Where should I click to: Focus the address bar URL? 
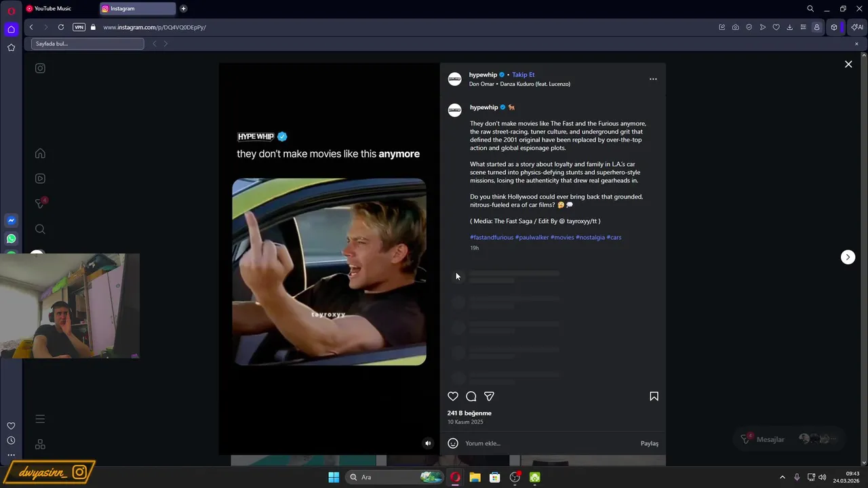pos(155,27)
